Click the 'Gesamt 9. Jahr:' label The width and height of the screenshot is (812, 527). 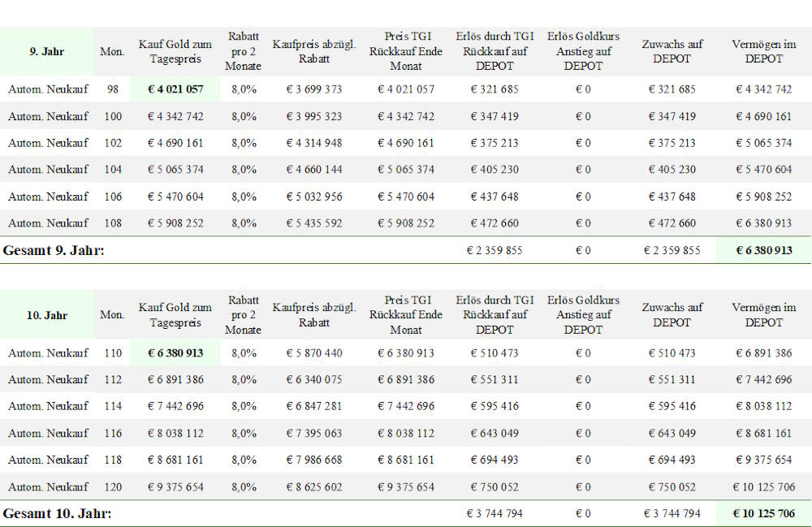[54, 251]
